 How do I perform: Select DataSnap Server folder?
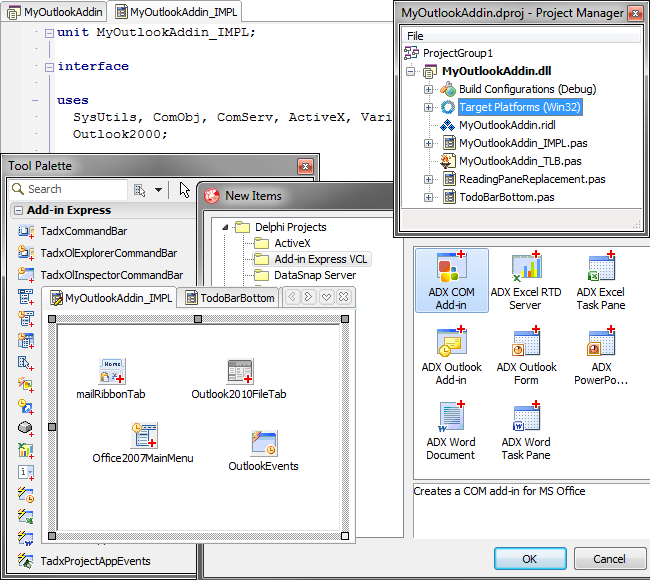(305, 275)
